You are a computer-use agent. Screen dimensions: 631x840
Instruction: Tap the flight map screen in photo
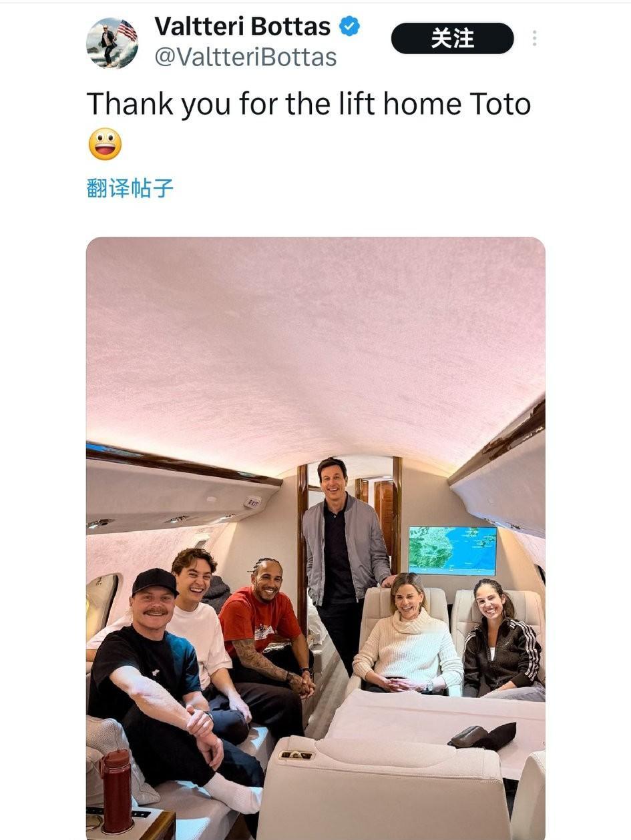[x=453, y=551]
